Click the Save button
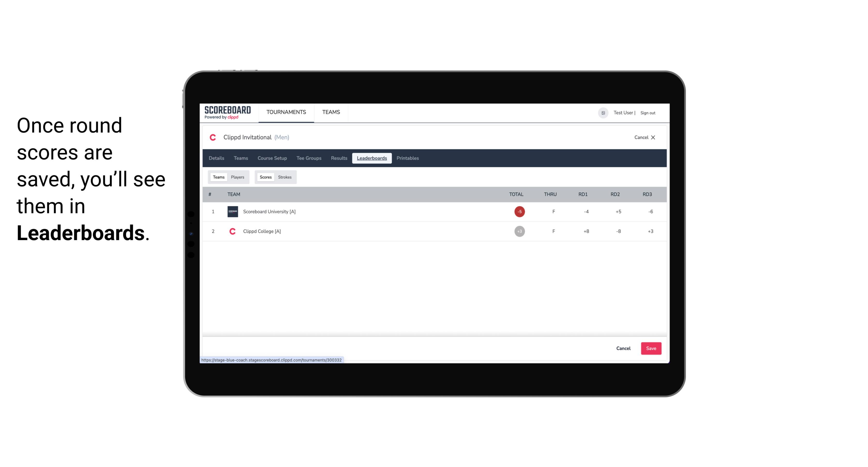Viewport: 868px width, 467px height. 650,348
